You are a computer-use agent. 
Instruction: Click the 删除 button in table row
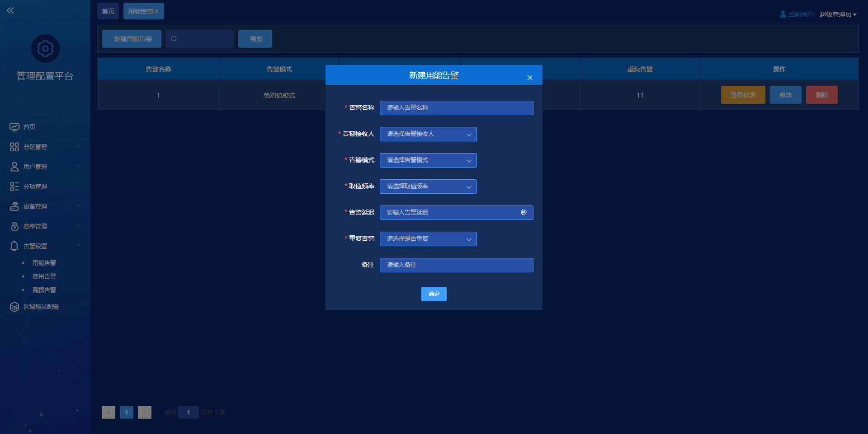click(x=822, y=95)
